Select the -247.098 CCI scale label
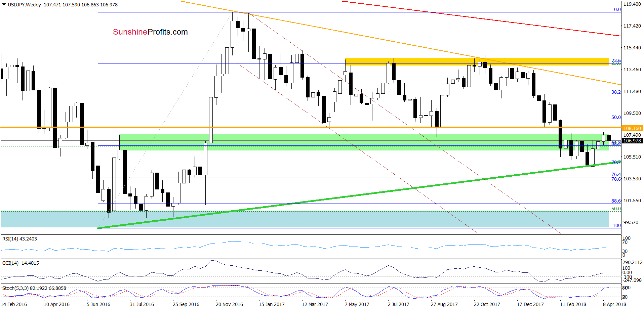The image size is (644, 309). [x=632, y=280]
